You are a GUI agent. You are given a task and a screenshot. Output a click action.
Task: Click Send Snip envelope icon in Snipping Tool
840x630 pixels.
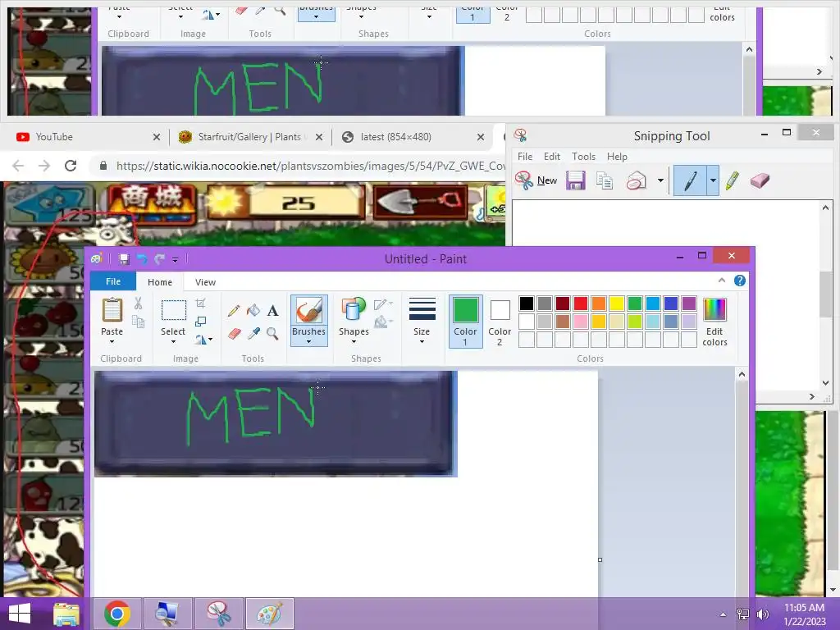click(x=636, y=180)
